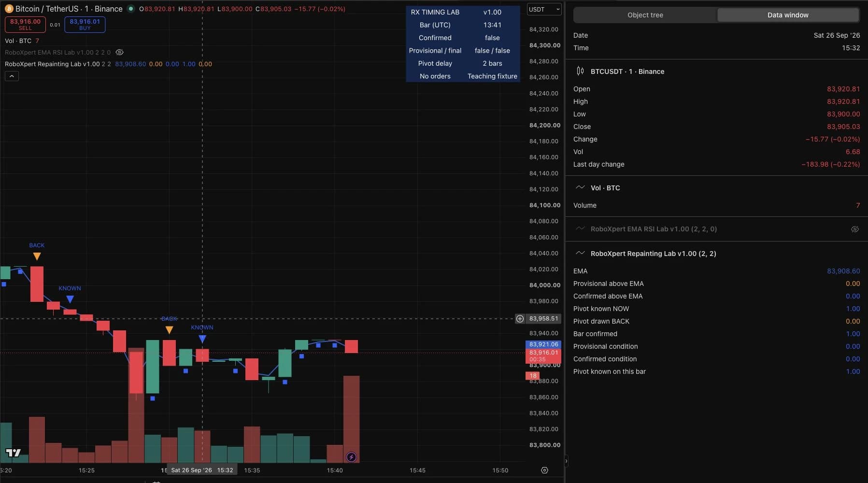Click the red 18 label on the price scale
This screenshot has width=868, height=483.
(x=533, y=375)
